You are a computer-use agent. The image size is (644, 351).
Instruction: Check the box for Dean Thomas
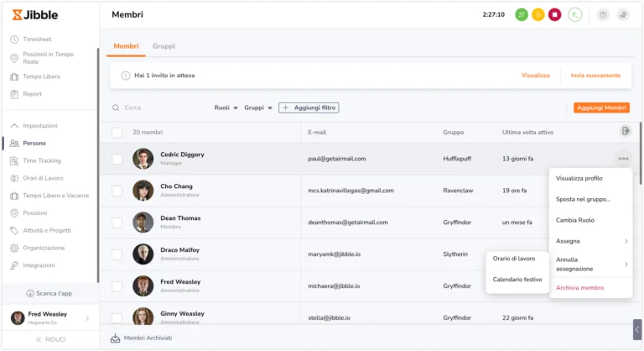pos(117,223)
